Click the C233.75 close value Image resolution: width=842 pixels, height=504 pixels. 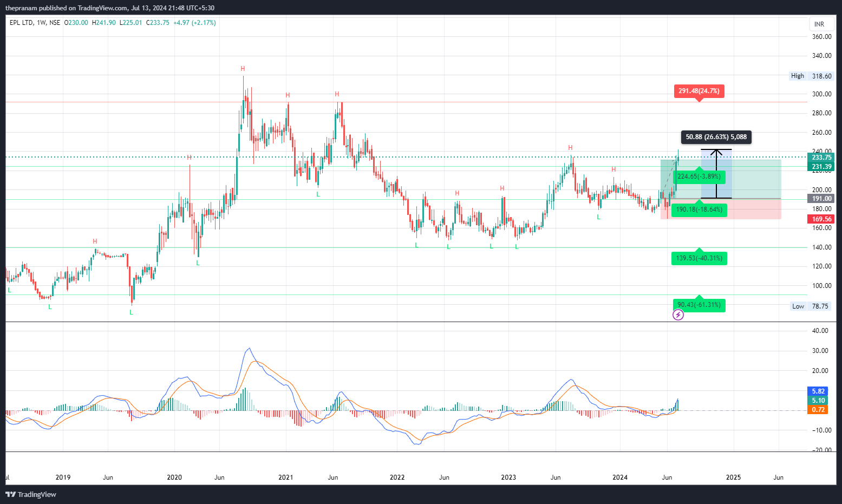[158, 23]
